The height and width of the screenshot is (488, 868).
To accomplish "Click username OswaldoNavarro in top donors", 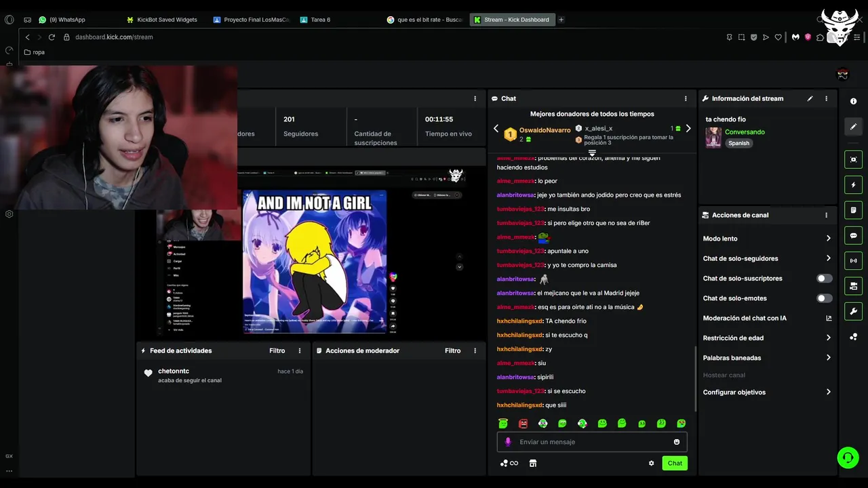I will pyautogui.click(x=545, y=130).
